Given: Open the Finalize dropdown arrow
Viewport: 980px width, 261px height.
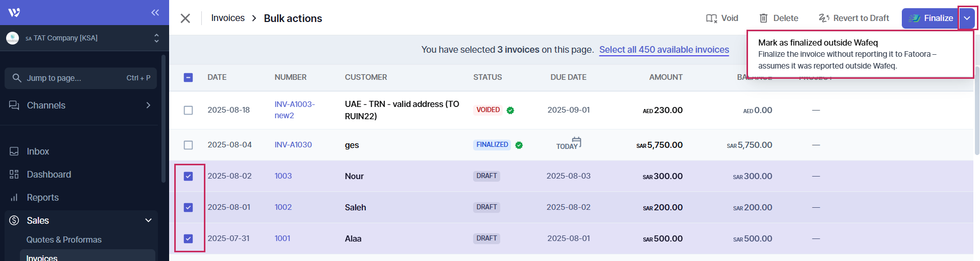Looking at the screenshot, I should coord(967,18).
